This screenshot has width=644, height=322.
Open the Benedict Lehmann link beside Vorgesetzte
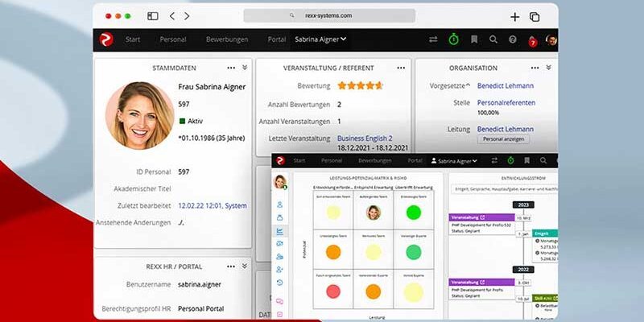[506, 86]
